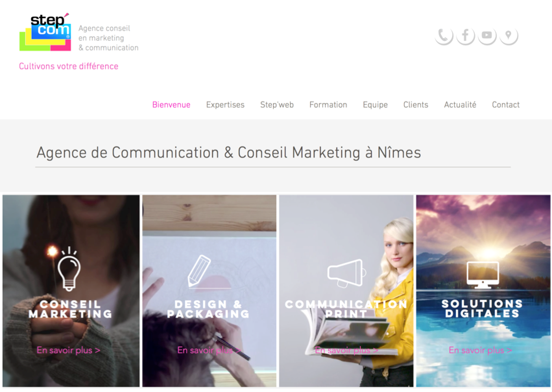Click En savoir plus under Solutions Digitales
This screenshot has height=392, width=552.
(480, 350)
